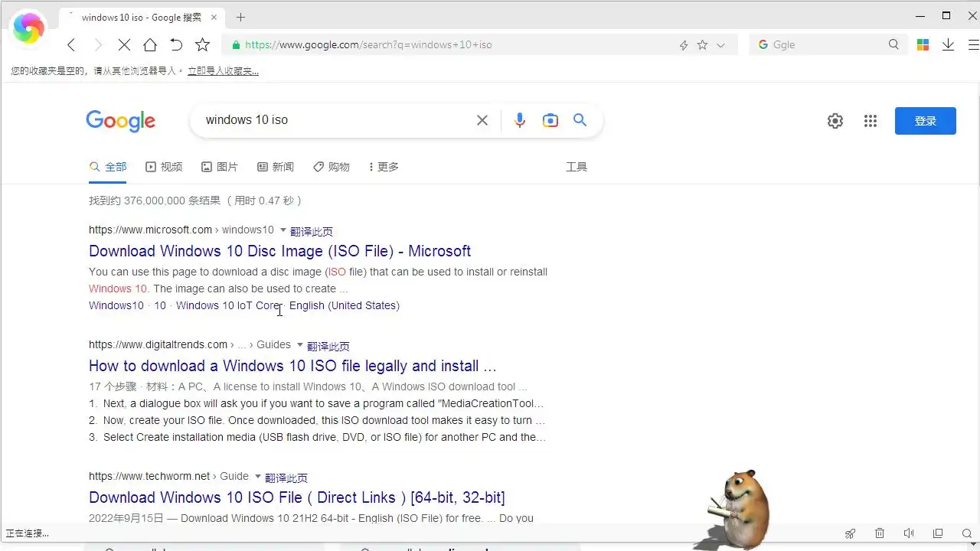Expand dropdown arrow after techworm URL
This screenshot has height=551, width=980.
click(x=257, y=476)
